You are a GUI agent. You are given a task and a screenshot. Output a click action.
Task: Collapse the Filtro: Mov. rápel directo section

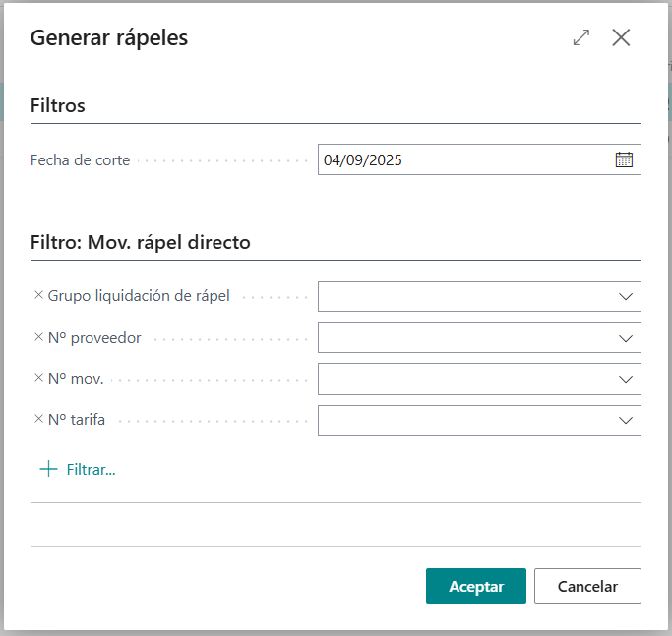(141, 242)
